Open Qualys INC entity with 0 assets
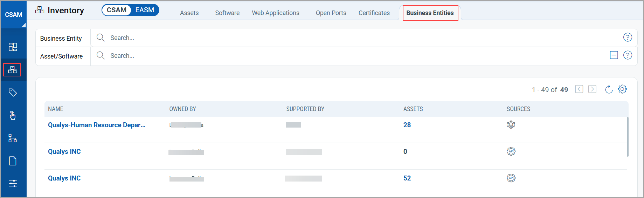This screenshot has height=198, width=644. [x=64, y=152]
